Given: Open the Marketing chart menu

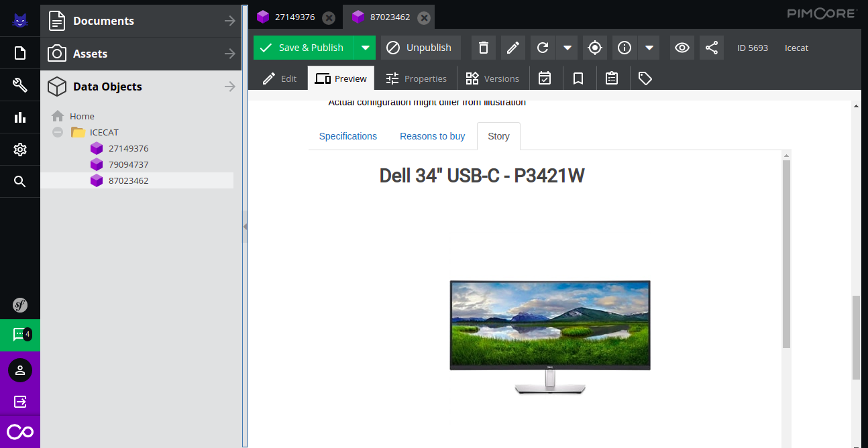Looking at the screenshot, I should click(x=20, y=117).
